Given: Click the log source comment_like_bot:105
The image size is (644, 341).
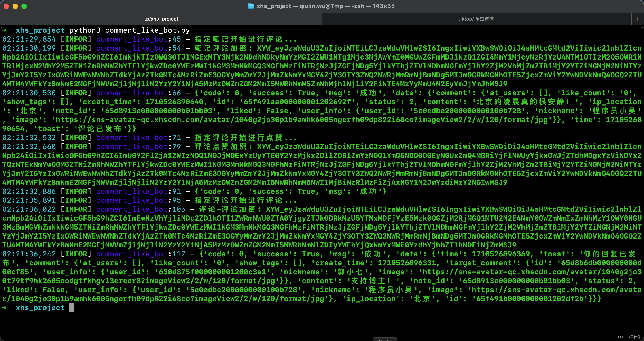Looking at the screenshot, I should (x=141, y=209).
